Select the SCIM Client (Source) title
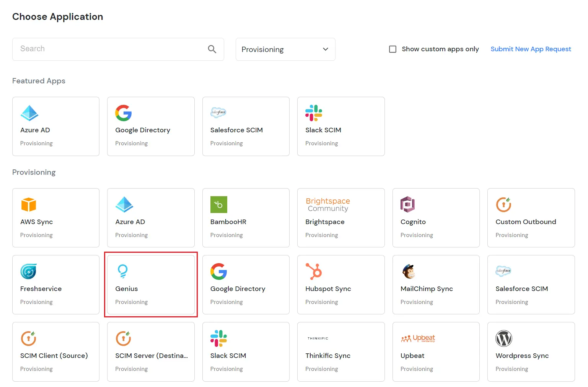 [54, 356]
